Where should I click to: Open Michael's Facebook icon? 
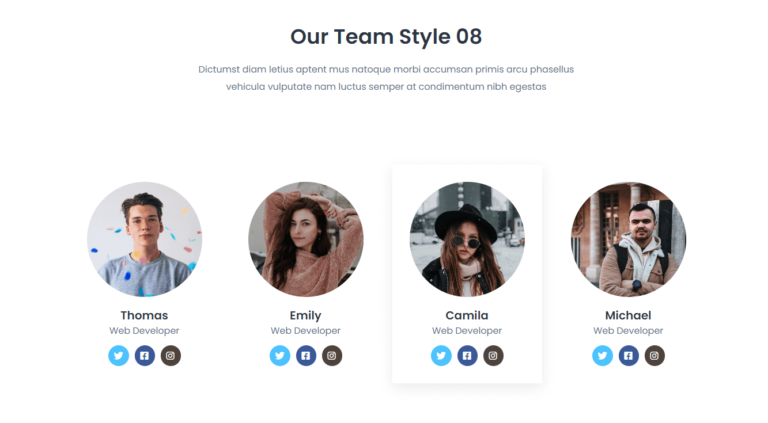coord(628,355)
